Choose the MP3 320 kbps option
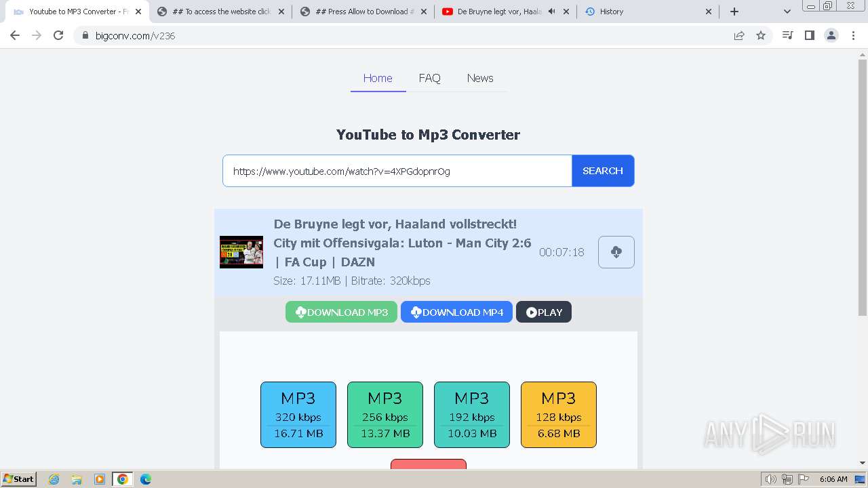This screenshot has width=868, height=488. [x=298, y=415]
